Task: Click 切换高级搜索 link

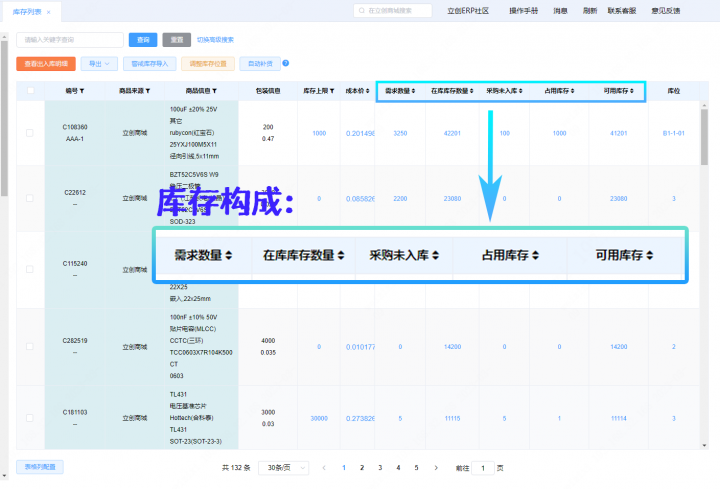Action: (x=215, y=39)
